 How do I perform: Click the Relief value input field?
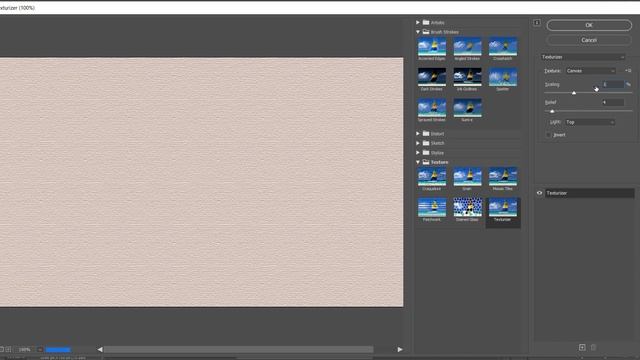pyautogui.click(x=613, y=102)
